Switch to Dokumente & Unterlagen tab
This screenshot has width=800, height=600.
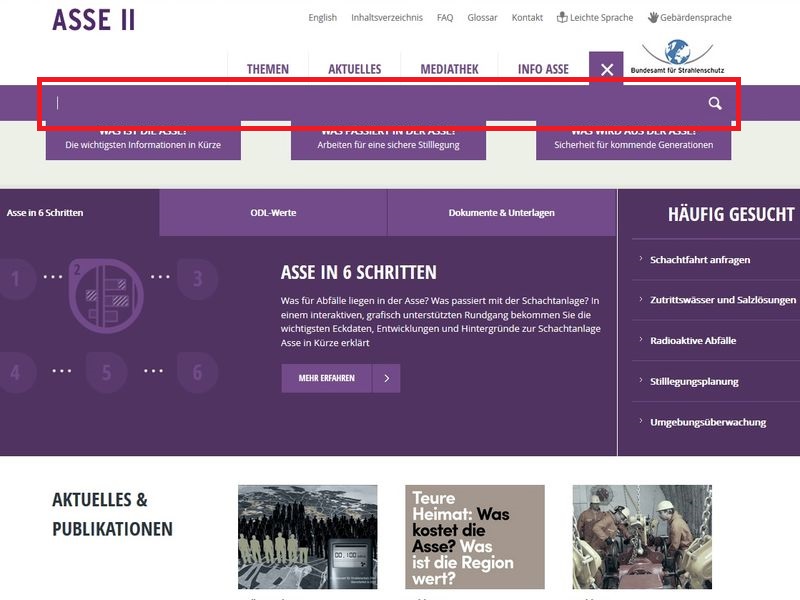(x=502, y=213)
